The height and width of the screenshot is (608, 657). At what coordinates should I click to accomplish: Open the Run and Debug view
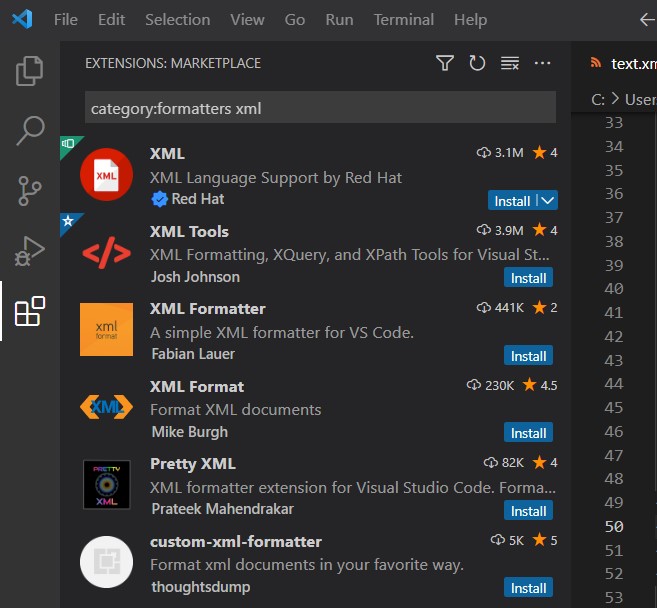point(29,251)
